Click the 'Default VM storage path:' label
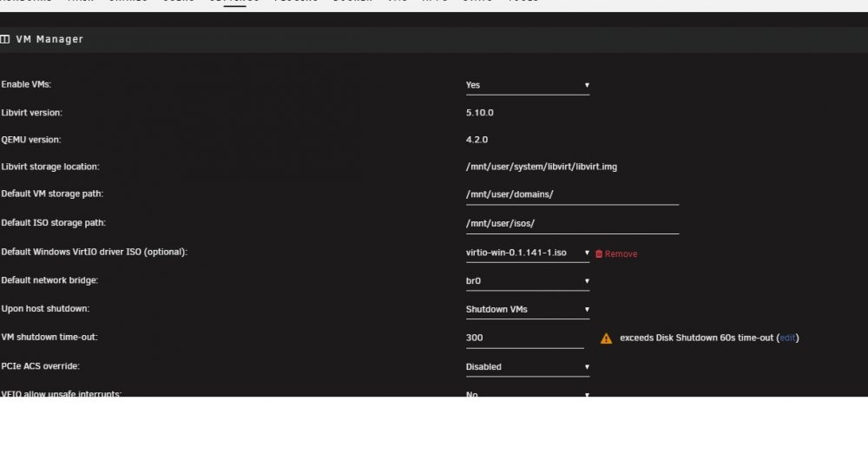The width and height of the screenshot is (868, 460). [x=52, y=194]
